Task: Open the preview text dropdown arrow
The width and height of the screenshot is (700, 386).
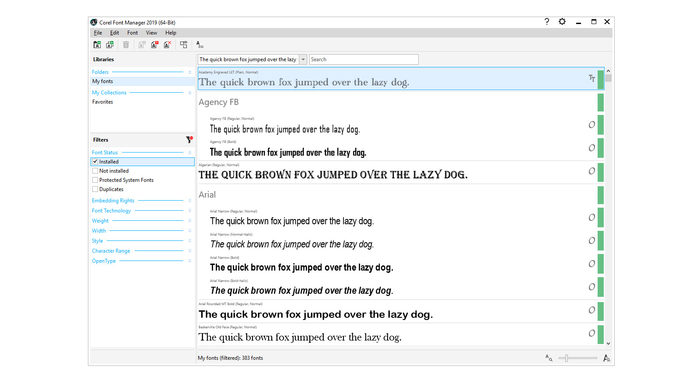Action: click(x=303, y=59)
